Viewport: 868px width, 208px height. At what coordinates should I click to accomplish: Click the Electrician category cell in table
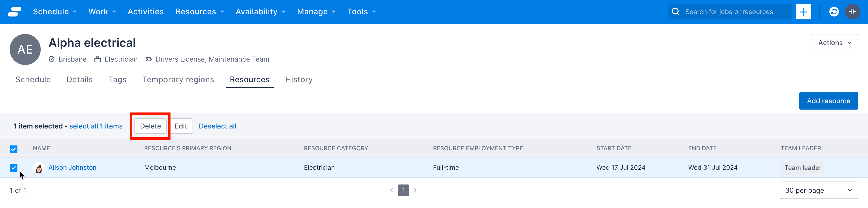[x=319, y=168]
